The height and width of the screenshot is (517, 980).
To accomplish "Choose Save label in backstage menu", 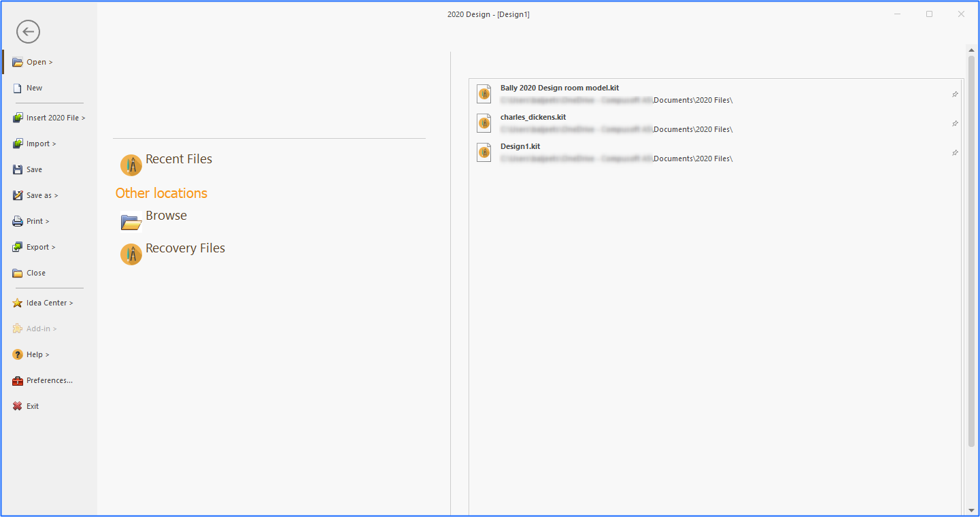I will click(34, 169).
